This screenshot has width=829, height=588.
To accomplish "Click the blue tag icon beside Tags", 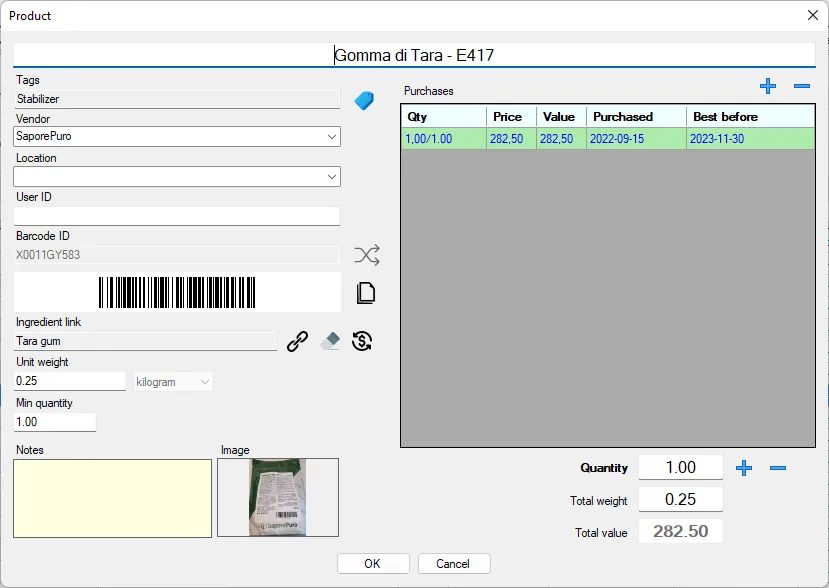I will pyautogui.click(x=364, y=100).
